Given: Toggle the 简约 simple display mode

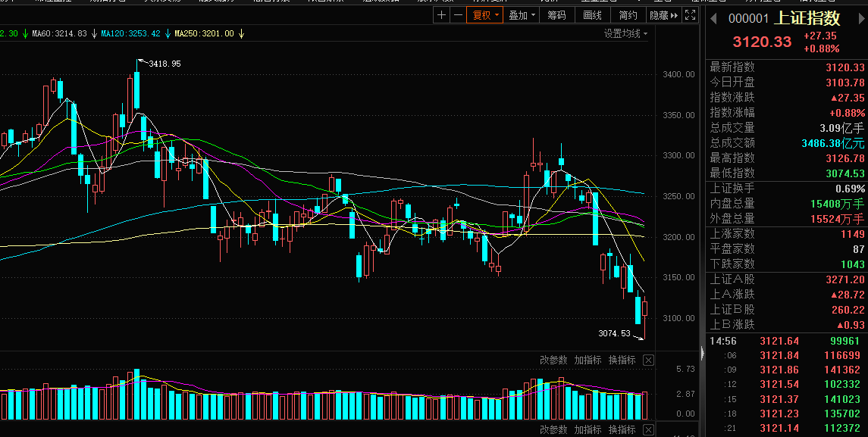Looking at the screenshot, I should click(628, 15).
